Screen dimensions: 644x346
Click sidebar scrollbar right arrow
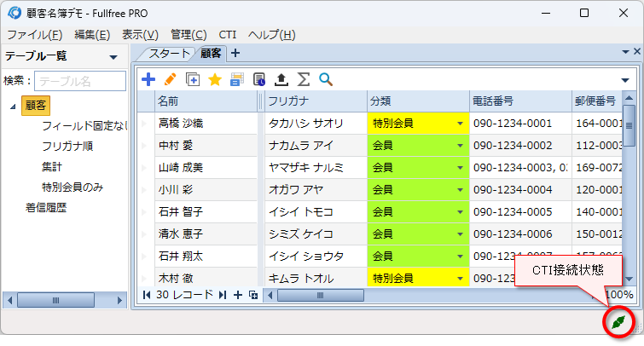coord(119,301)
